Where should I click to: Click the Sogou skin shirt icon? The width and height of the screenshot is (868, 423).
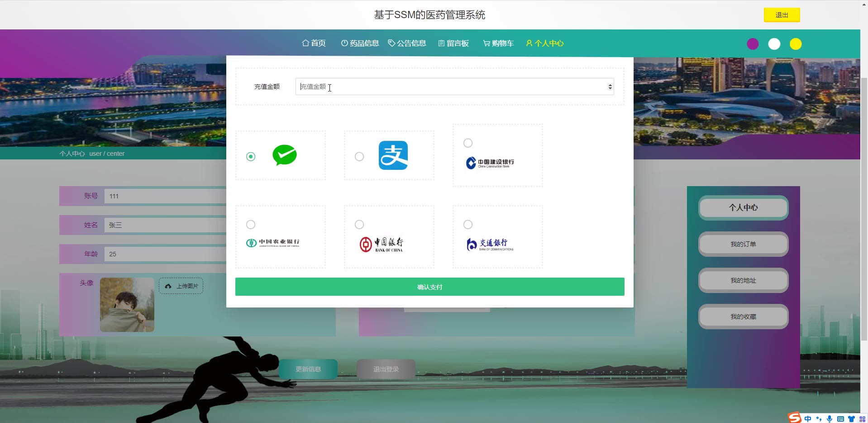point(851,419)
